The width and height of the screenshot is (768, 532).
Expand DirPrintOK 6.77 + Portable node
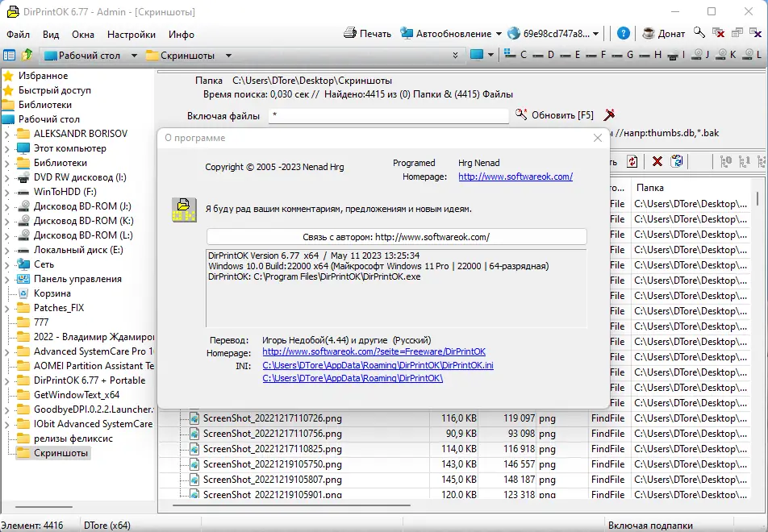6,380
